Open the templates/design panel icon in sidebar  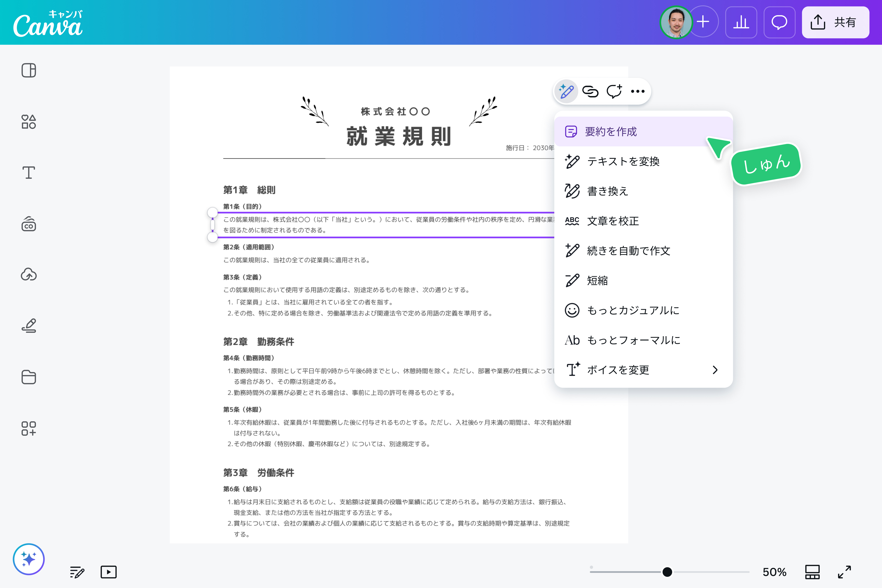point(29,70)
